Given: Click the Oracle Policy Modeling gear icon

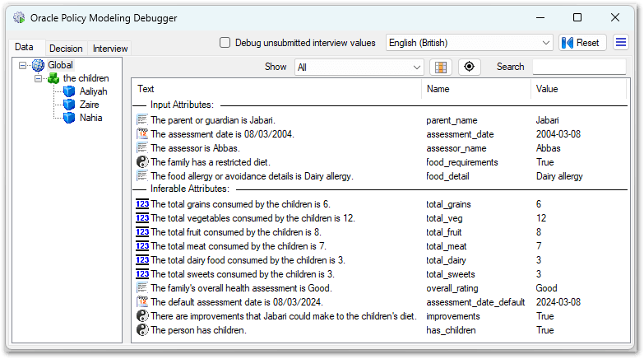Looking at the screenshot, I should [19, 17].
